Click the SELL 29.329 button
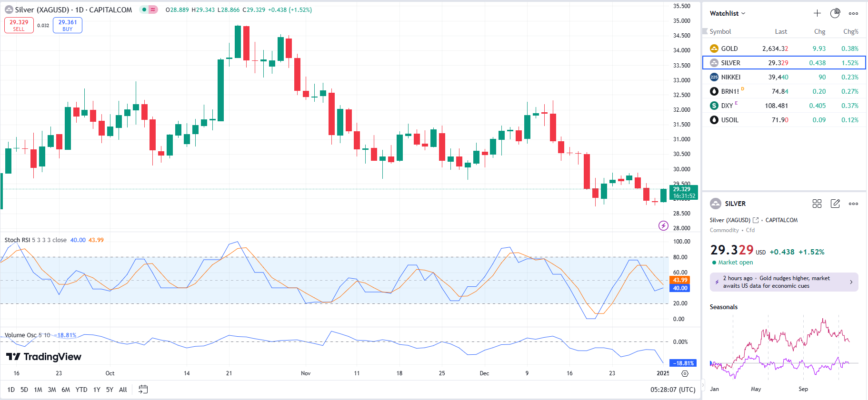Viewport: 868px width, 400px height. 19,25
